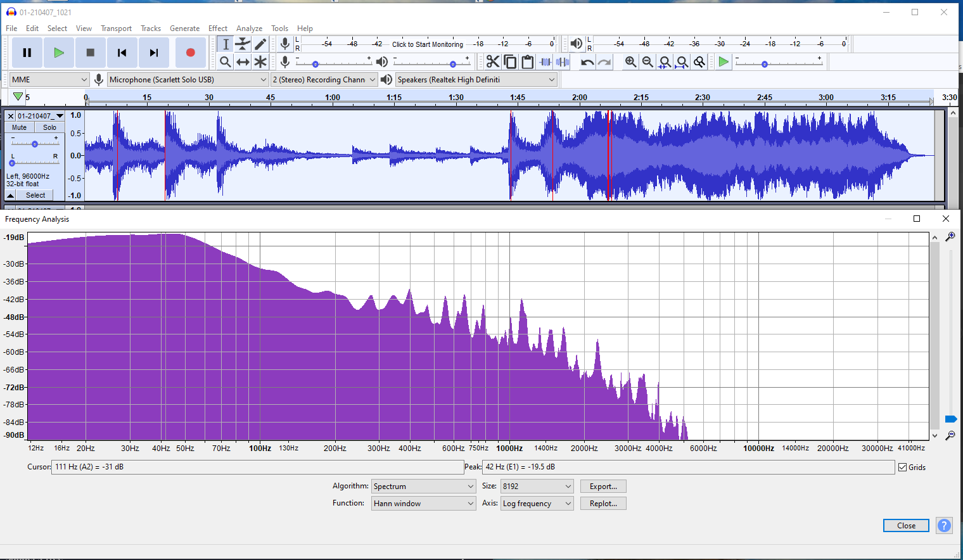Click the record meter microphone icon
Screen dimensions: 963x560
pyautogui.click(x=285, y=43)
